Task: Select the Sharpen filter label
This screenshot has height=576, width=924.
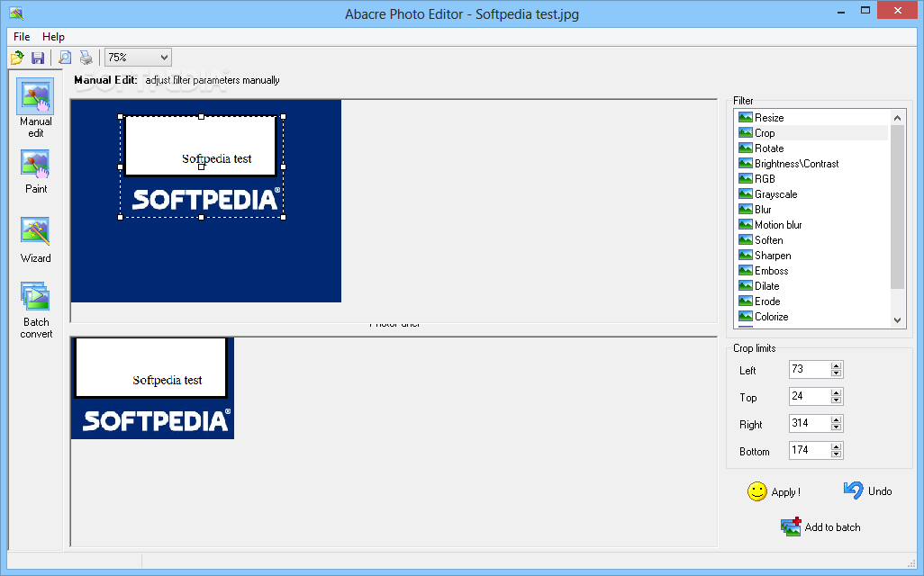Action: pyautogui.click(x=773, y=256)
